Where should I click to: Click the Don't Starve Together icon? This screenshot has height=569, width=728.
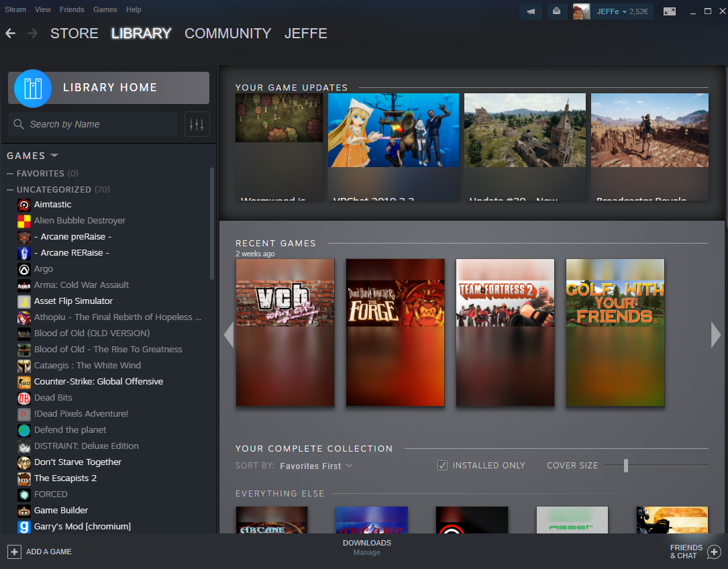point(24,462)
